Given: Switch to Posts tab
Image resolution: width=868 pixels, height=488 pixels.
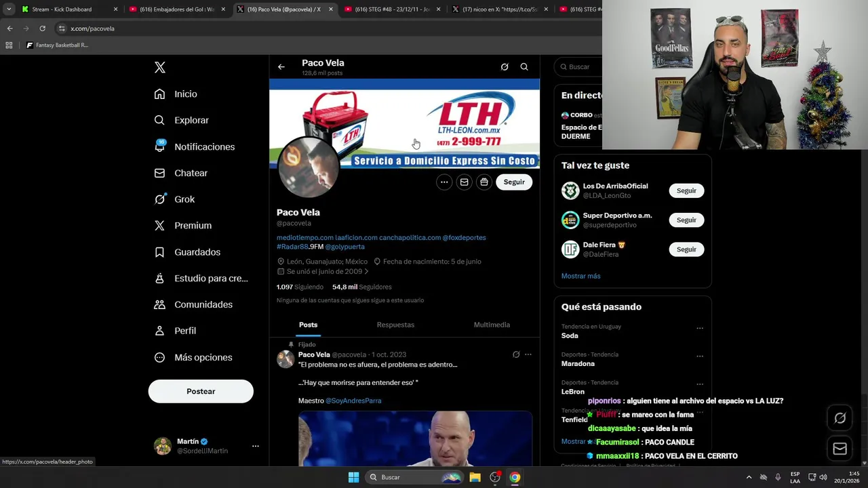Looking at the screenshot, I should 308,325.
